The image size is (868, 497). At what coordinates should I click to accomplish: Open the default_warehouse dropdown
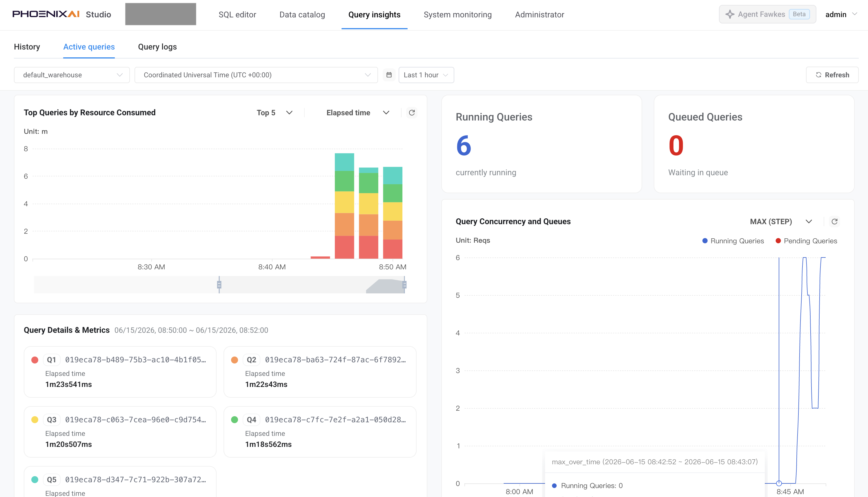tap(72, 75)
